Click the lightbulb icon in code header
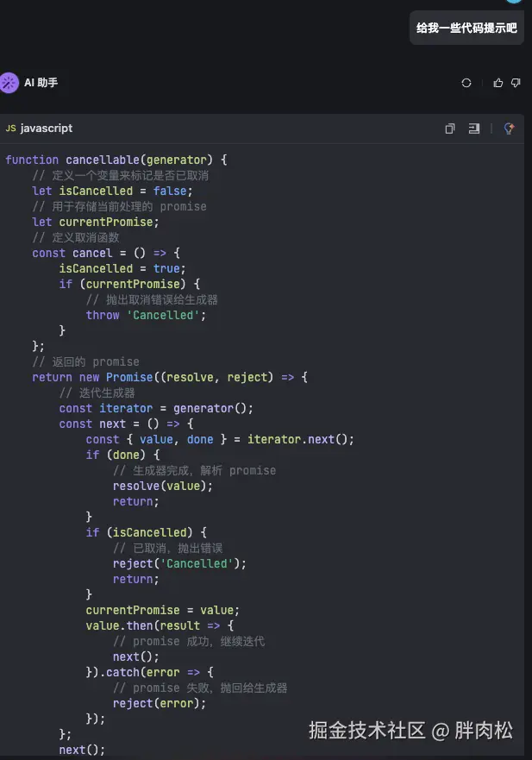This screenshot has width=532, height=760. point(509,129)
